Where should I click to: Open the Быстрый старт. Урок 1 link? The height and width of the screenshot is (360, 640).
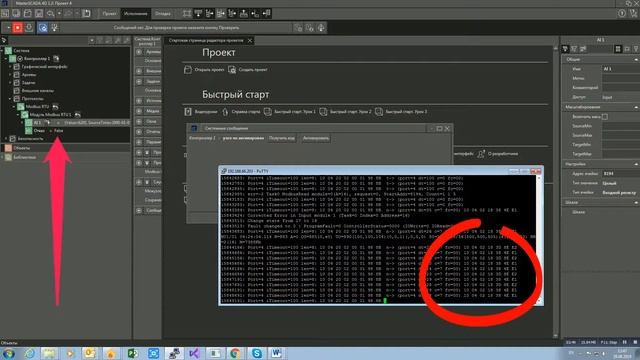295,111
